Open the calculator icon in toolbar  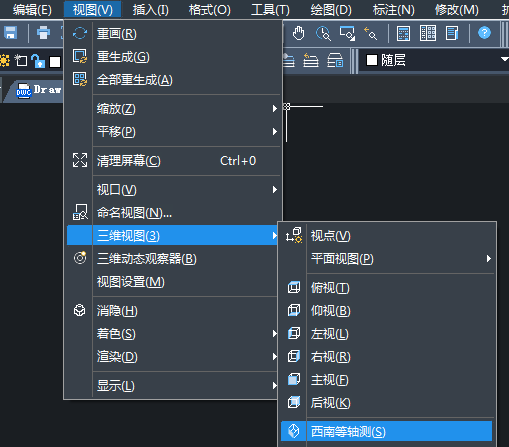pyautogui.click(x=403, y=33)
